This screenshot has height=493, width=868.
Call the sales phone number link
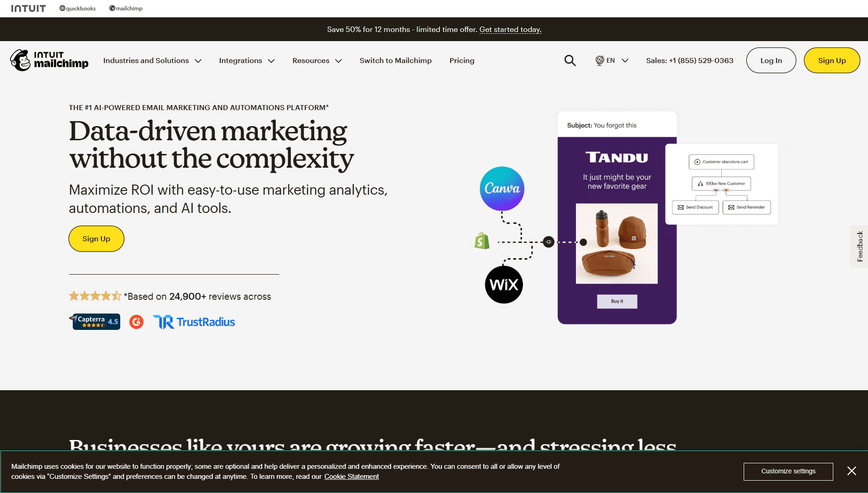coord(689,60)
